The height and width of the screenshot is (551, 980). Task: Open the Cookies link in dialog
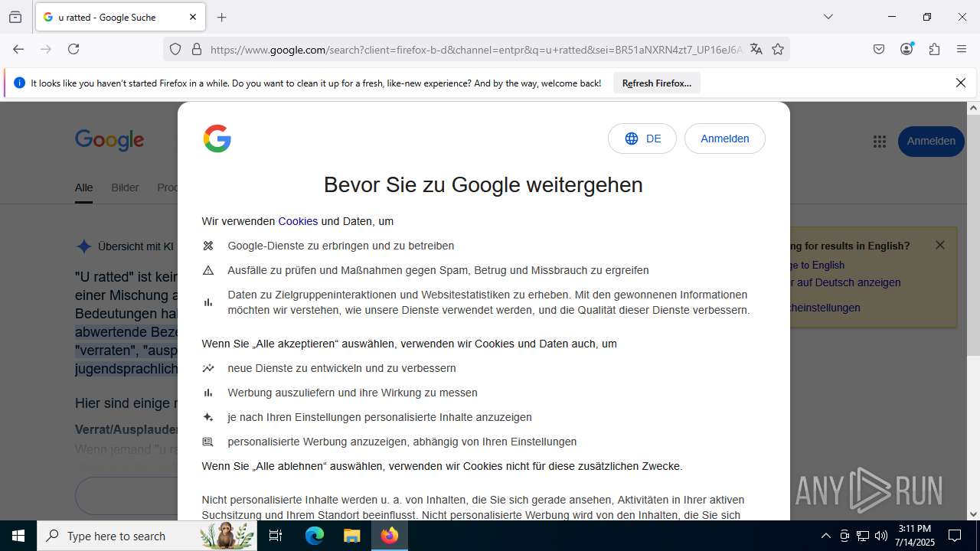(x=298, y=221)
